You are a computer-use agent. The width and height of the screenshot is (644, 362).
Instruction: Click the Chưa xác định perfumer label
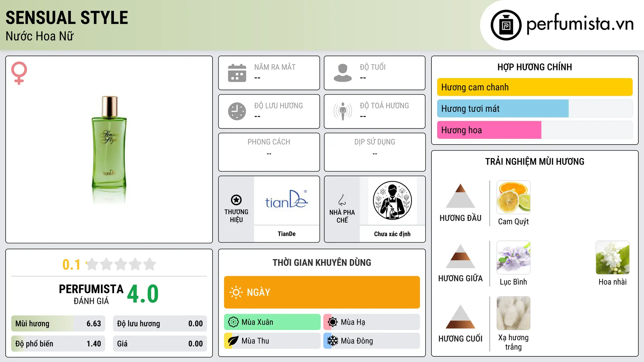pyautogui.click(x=392, y=234)
